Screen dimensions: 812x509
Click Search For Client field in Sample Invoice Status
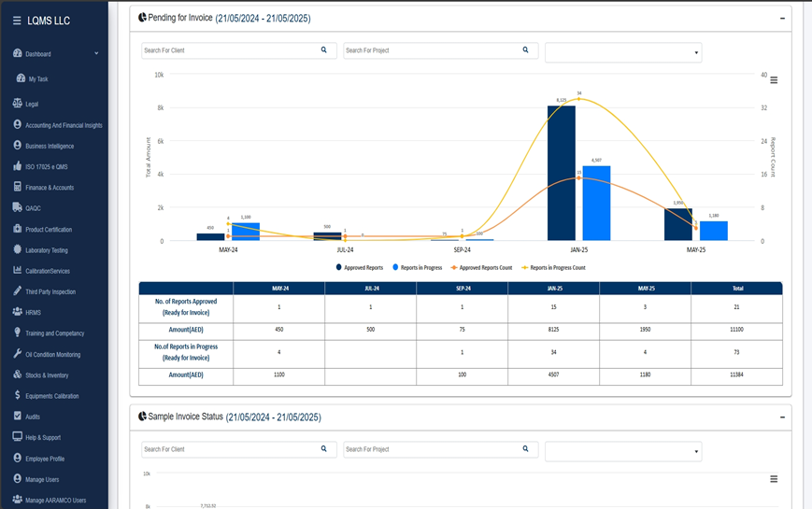[229, 449]
